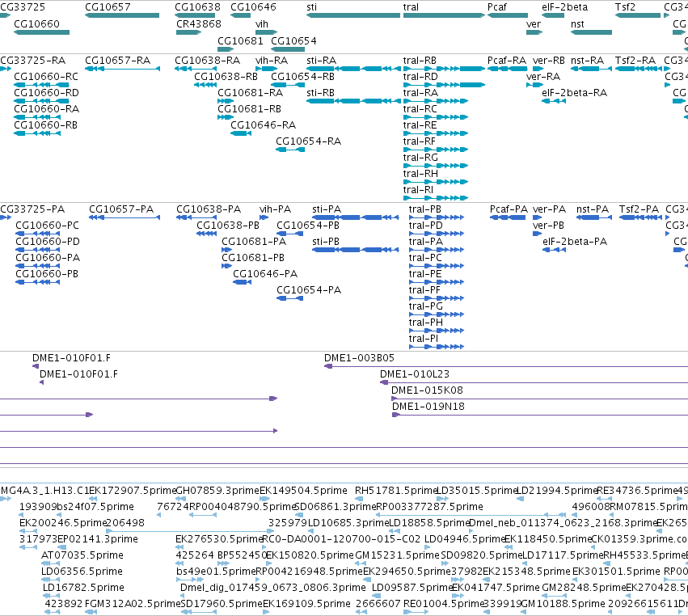The image size is (688, 616).
Task: Select the CG10660-RB transcript
Action: click(37, 133)
